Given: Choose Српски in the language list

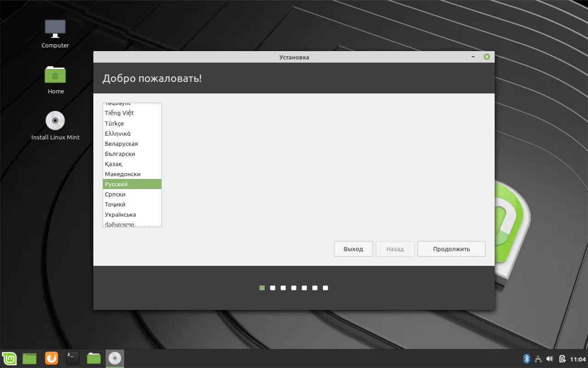Looking at the screenshot, I should (x=132, y=194).
